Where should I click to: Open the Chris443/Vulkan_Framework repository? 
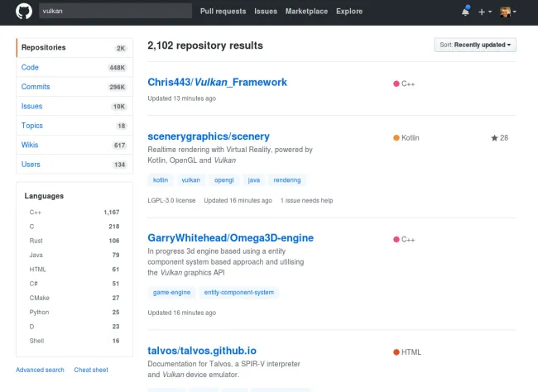[217, 83]
